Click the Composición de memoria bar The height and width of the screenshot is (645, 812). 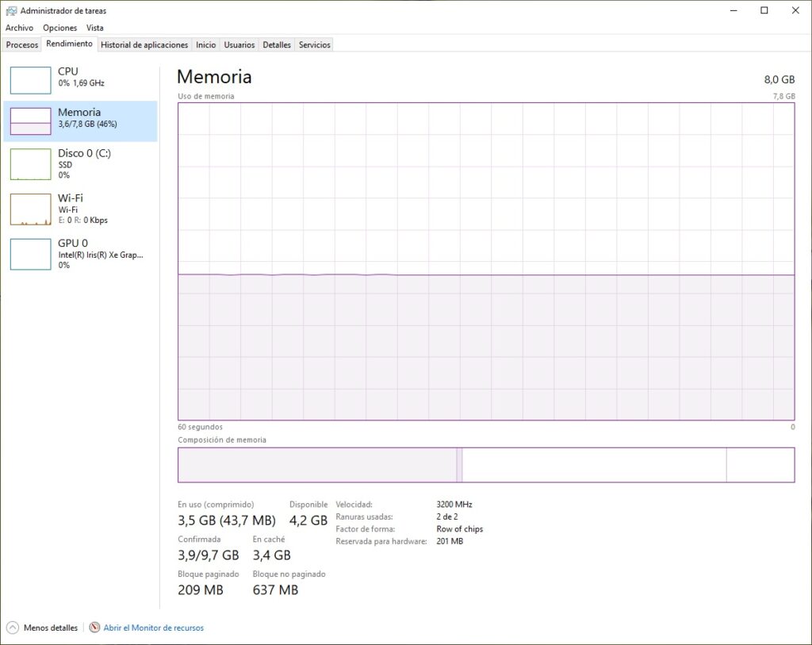485,465
